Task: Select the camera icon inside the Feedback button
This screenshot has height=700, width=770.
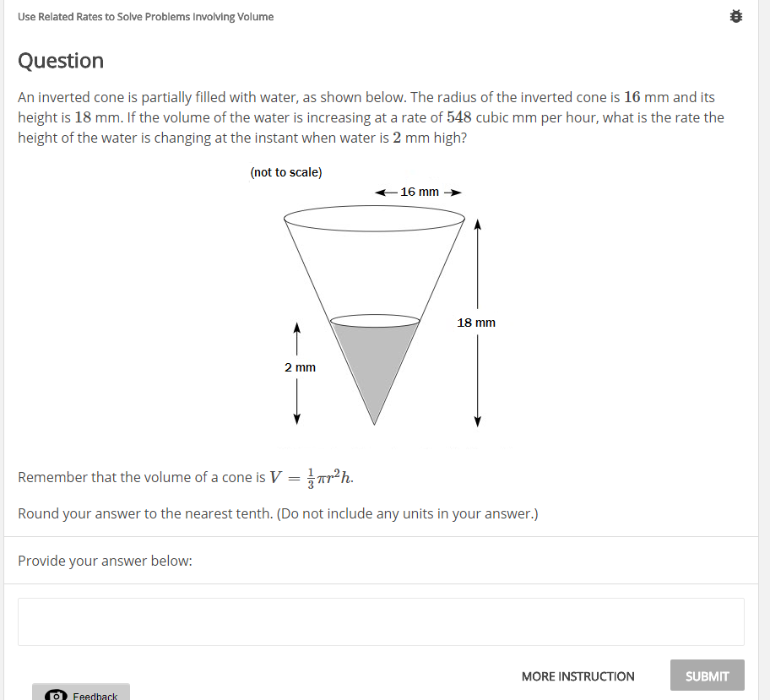Action: [55, 694]
